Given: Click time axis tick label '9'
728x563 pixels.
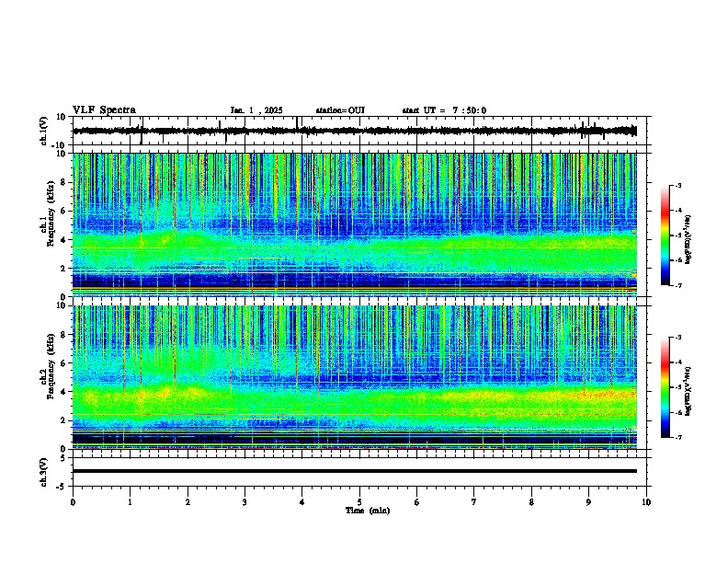Looking at the screenshot, I should point(588,502).
